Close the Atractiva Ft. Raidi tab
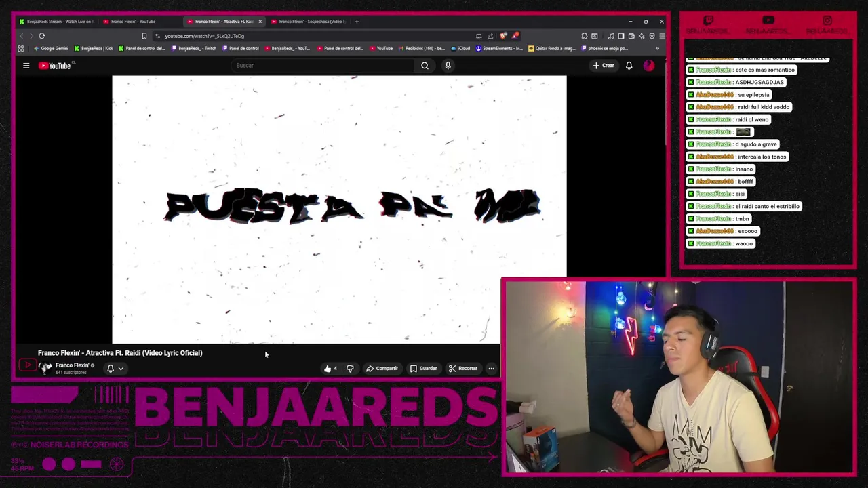 click(x=260, y=22)
